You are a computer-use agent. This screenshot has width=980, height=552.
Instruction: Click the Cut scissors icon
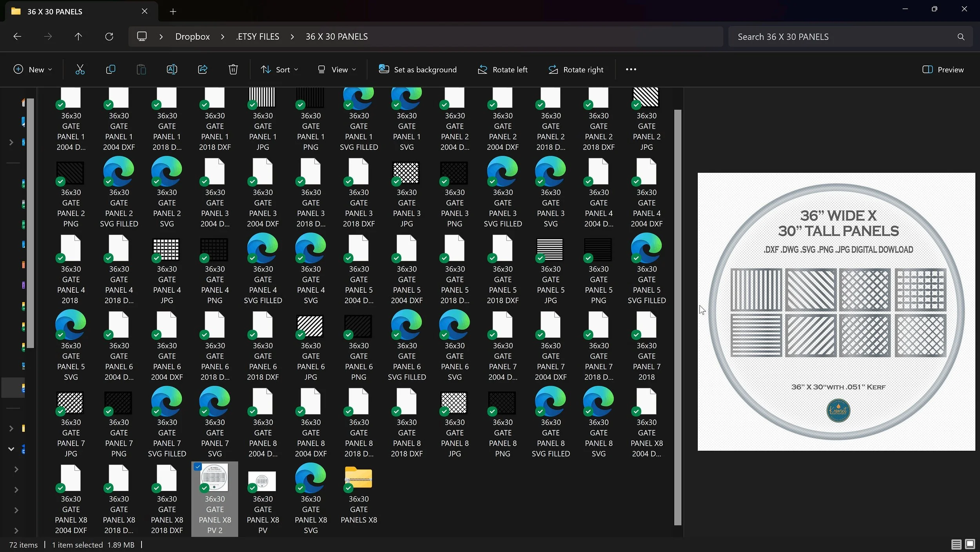click(x=80, y=69)
